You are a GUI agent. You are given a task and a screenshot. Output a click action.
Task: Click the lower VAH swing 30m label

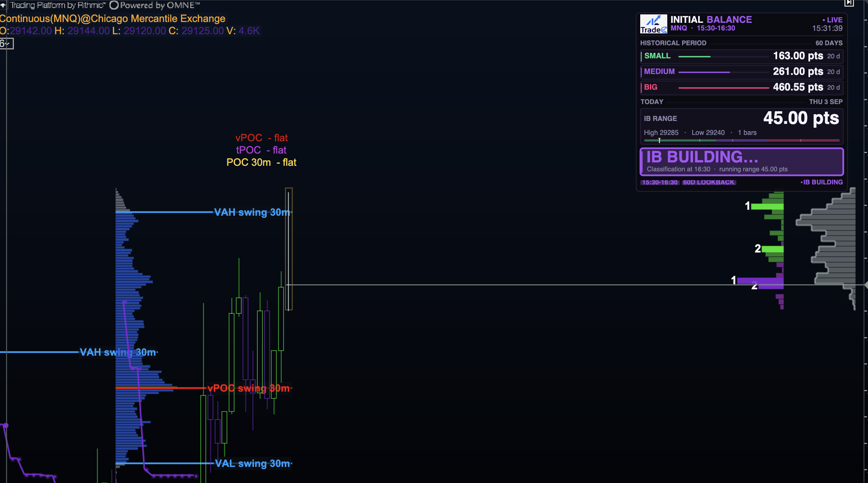(118, 352)
